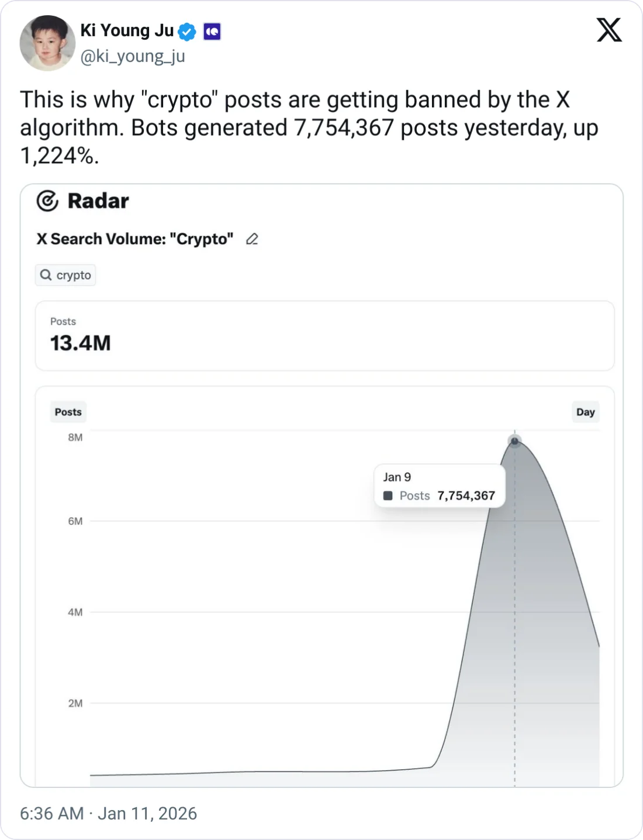Open the @ki_young_ju handle link
This screenshot has width=643, height=840.
tap(132, 56)
